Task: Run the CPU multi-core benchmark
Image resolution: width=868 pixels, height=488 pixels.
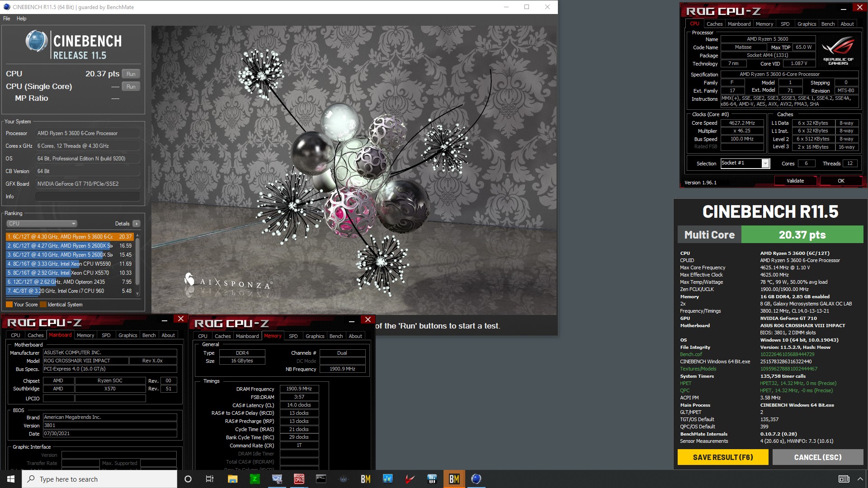Action: (131, 74)
